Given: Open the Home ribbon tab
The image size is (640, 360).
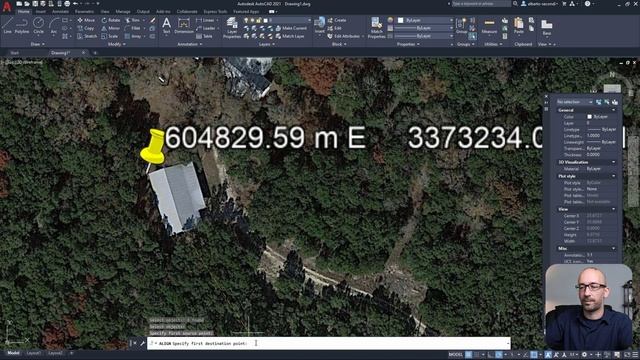Looking at the screenshot, I should [24, 12].
